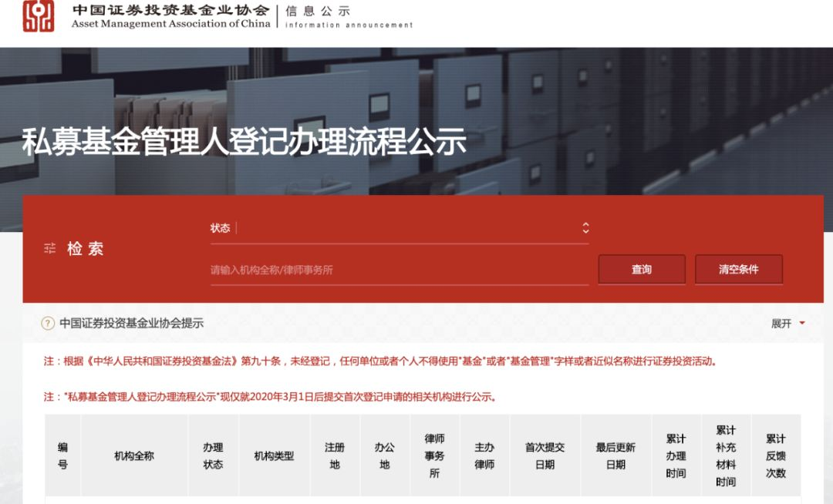This screenshot has width=833, height=504.
Task: Click the AMAC red logo icon
Action: point(39,16)
